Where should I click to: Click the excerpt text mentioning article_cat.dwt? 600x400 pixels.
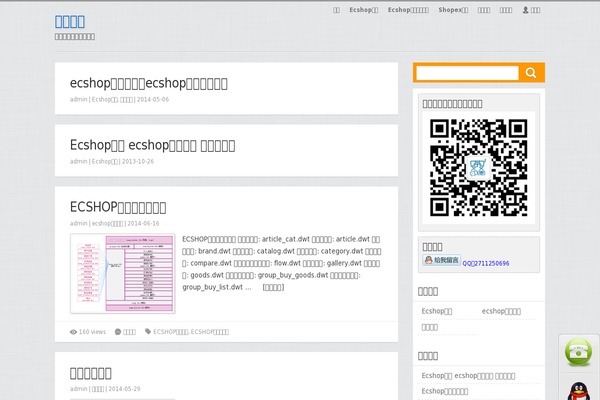(282, 263)
